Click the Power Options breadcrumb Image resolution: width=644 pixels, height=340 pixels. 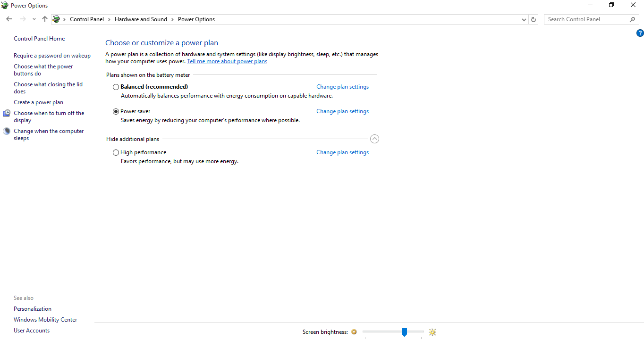(x=196, y=19)
